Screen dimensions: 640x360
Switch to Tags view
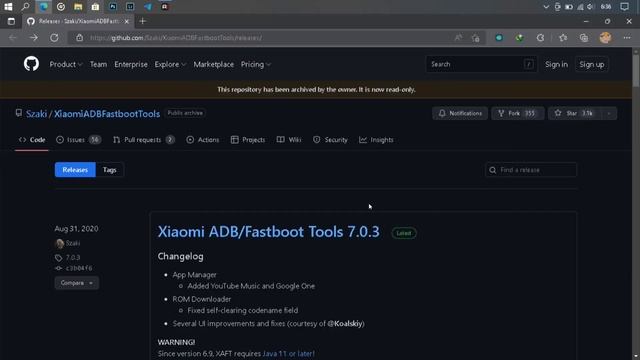[x=109, y=170]
